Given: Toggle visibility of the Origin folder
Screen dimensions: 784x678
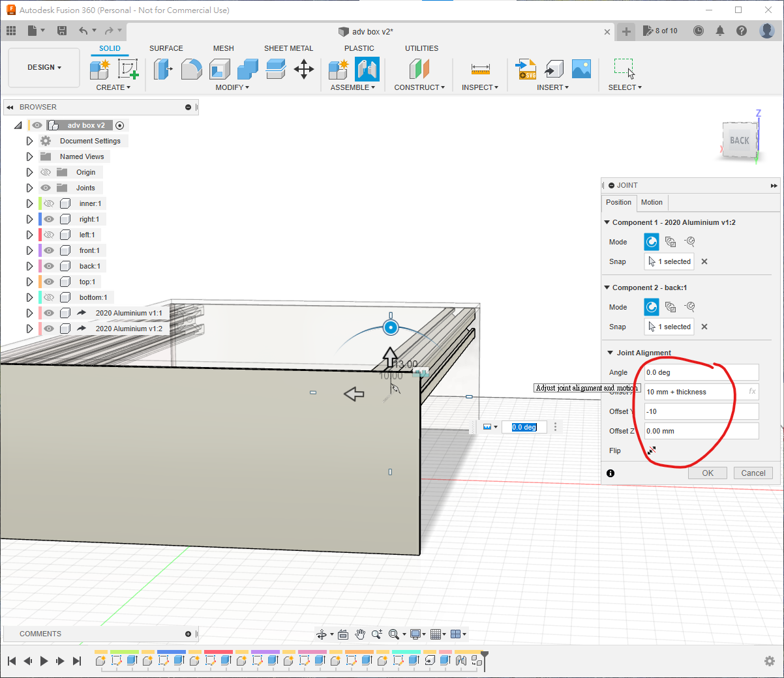Looking at the screenshot, I should pyautogui.click(x=46, y=172).
